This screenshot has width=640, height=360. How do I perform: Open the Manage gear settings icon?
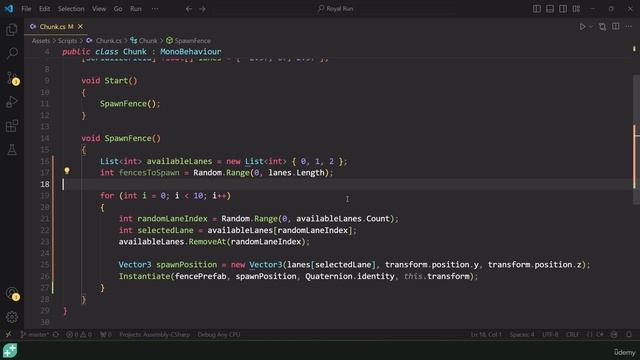point(12,317)
